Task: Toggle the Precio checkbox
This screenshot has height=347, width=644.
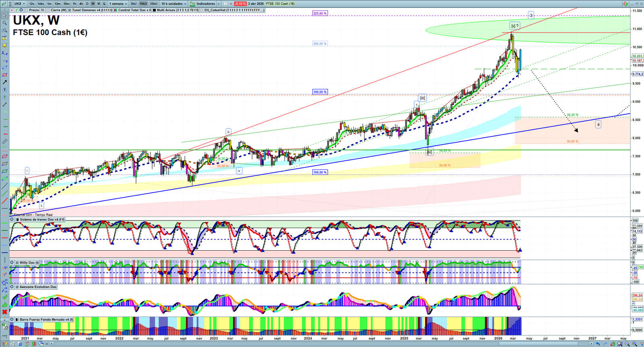Action: 27,10
